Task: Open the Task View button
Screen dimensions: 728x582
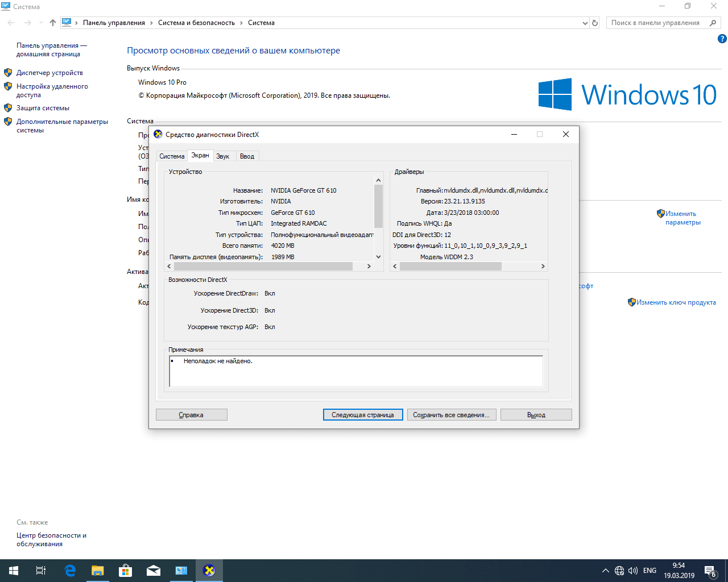Action: 41,571
